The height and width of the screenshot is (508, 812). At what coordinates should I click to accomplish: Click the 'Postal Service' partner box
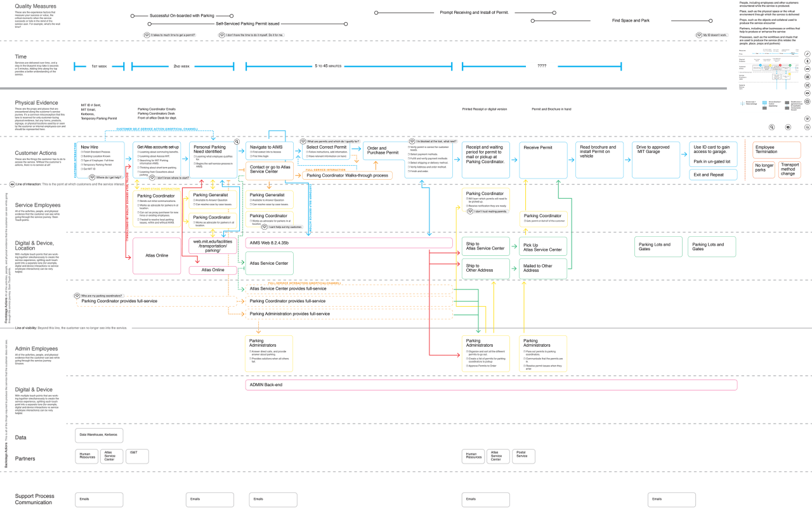[x=523, y=455]
